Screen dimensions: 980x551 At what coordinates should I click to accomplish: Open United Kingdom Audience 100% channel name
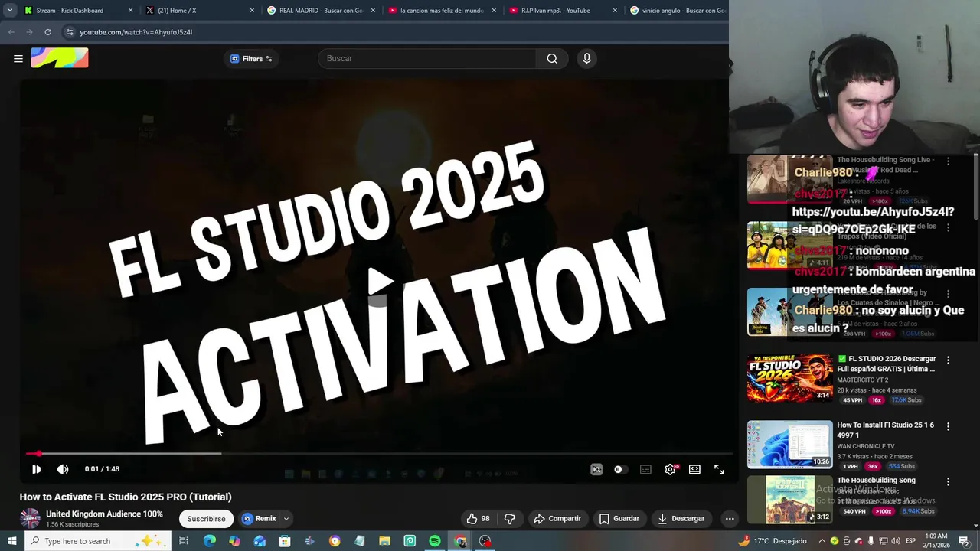point(104,514)
